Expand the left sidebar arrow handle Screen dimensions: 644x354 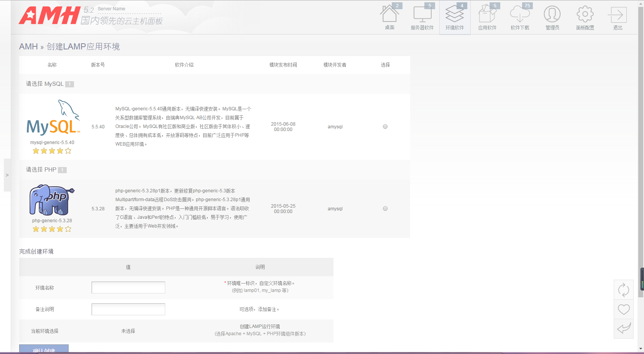[x=7, y=175]
